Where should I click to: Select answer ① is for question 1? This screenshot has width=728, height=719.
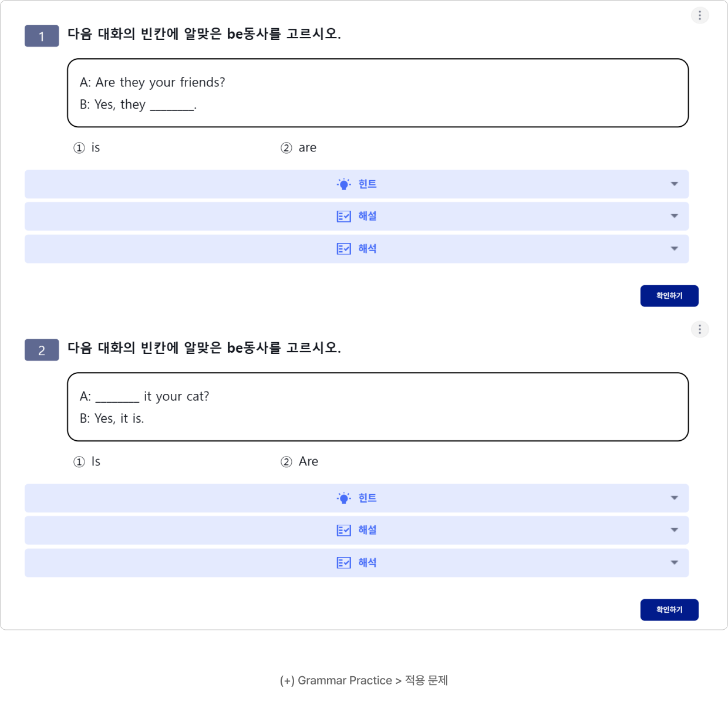(87, 148)
